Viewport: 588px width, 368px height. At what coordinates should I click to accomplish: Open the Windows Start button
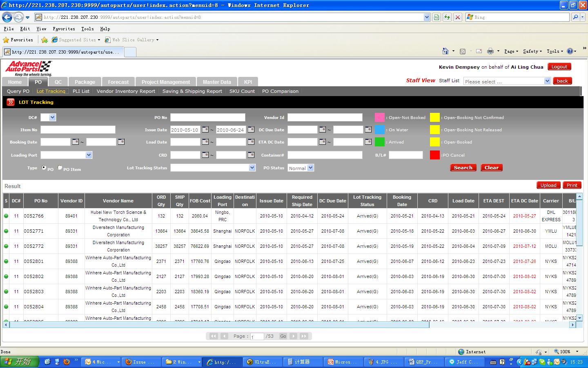pyautogui.click(x=20, y=362)
